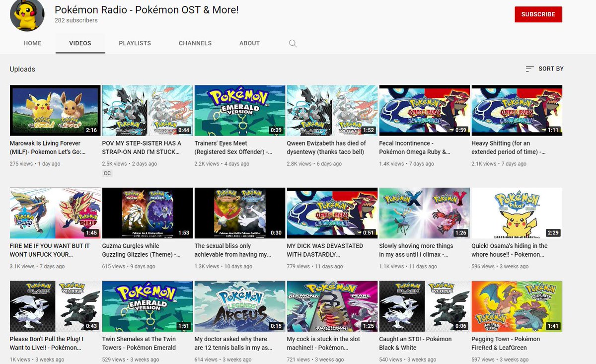The width and height of the screenshot is (596, 364).
Task: Play the Black White thumbnail lasting 0:43
Action: (x=55, y=306)
